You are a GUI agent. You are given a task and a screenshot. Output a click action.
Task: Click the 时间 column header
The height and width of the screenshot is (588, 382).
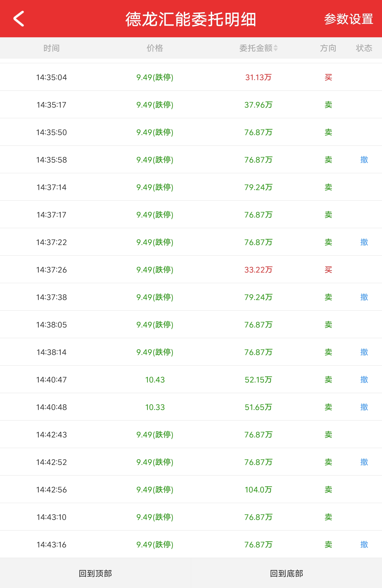tap(51, 48)
